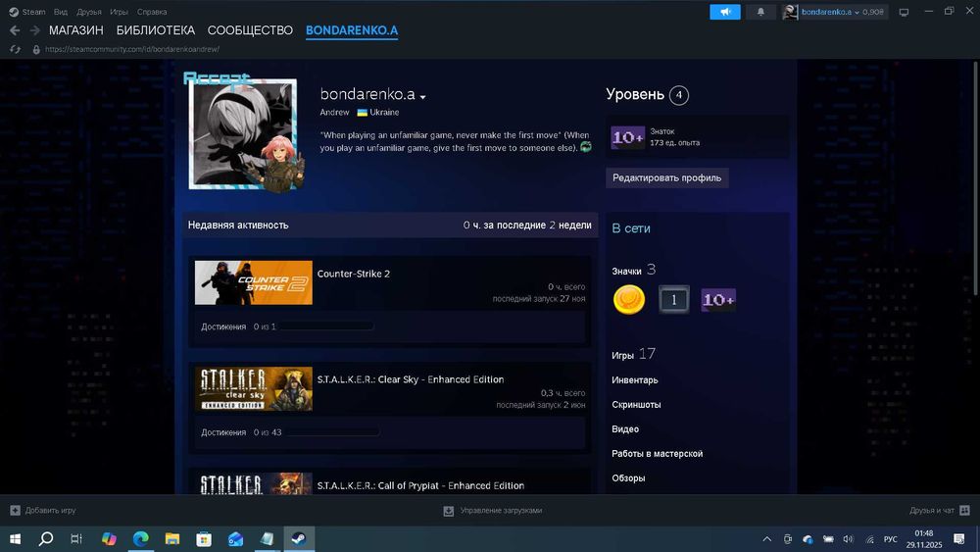Show hidden tray icons chevron

[767, 539]
